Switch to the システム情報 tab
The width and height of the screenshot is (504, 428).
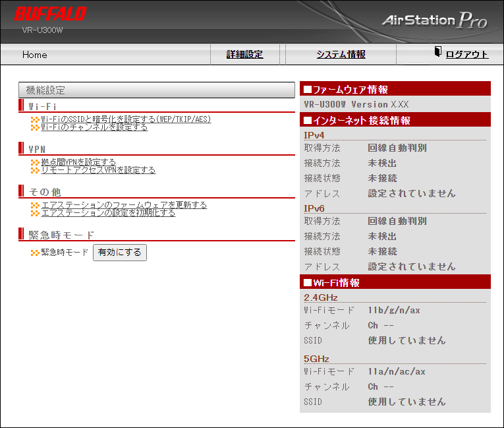[341, 55]
